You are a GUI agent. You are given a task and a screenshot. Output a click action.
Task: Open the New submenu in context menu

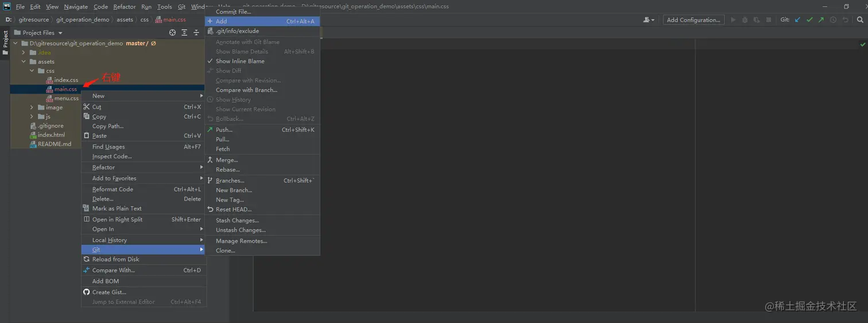143,96
